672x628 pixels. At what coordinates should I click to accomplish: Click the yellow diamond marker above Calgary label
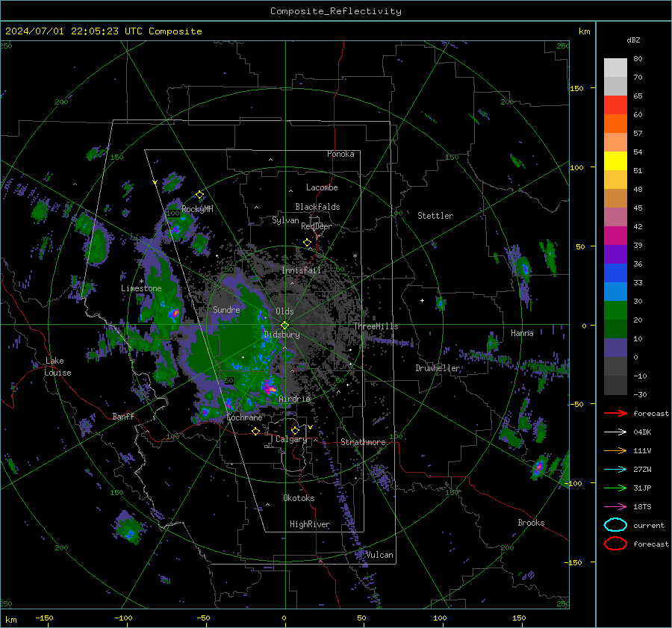(295, 430)
